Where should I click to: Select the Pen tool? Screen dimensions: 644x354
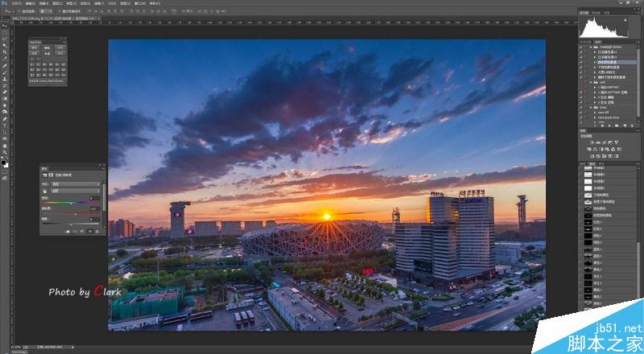tap(5, 119)
